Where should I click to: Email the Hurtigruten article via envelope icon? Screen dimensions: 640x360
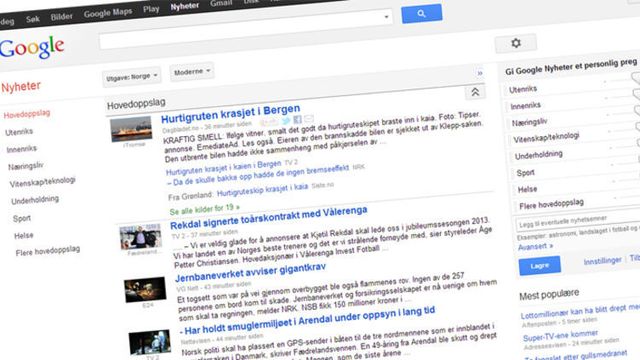coord(309,118)
